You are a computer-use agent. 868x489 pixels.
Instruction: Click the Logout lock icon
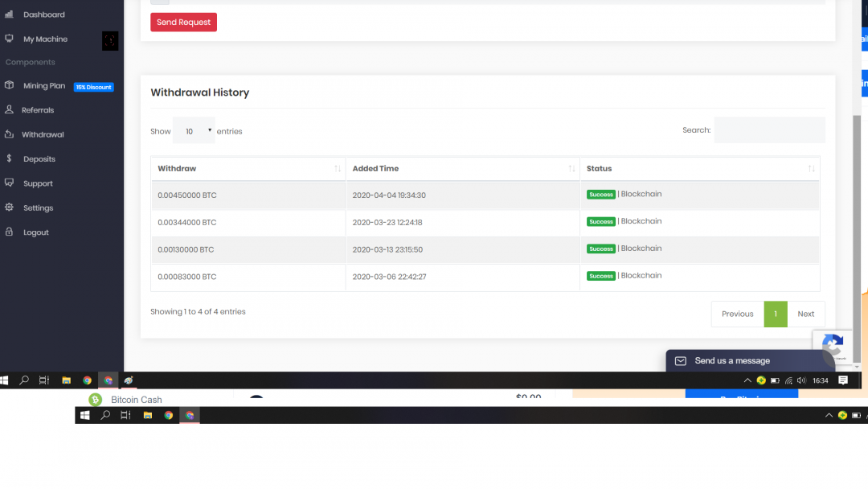[x=10, y=232]
